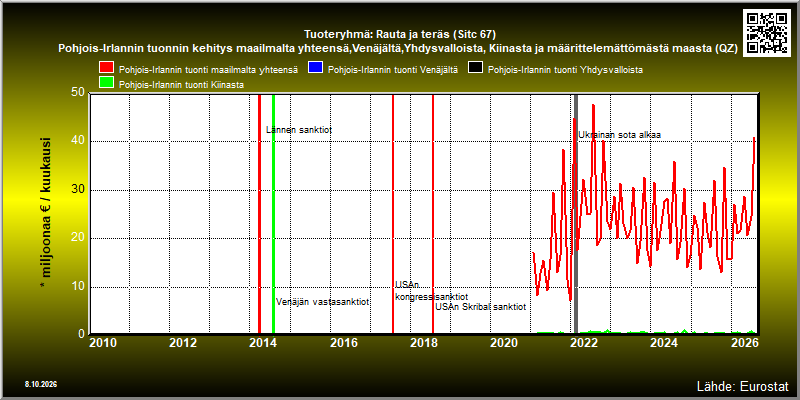This screenshot has width=800, height=400.
Task: Click the green vertical marker line near 2014
Action: 273,214
